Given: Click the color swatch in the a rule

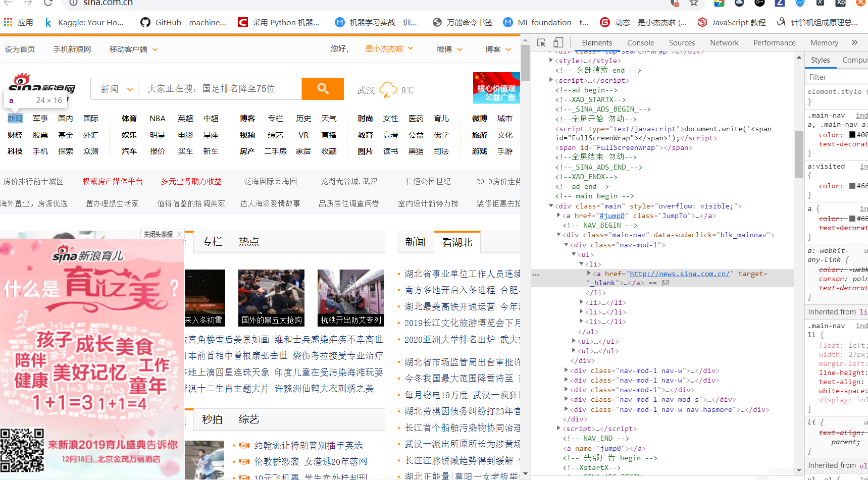Looking at the screenshot, I should [x=852, y=219].
